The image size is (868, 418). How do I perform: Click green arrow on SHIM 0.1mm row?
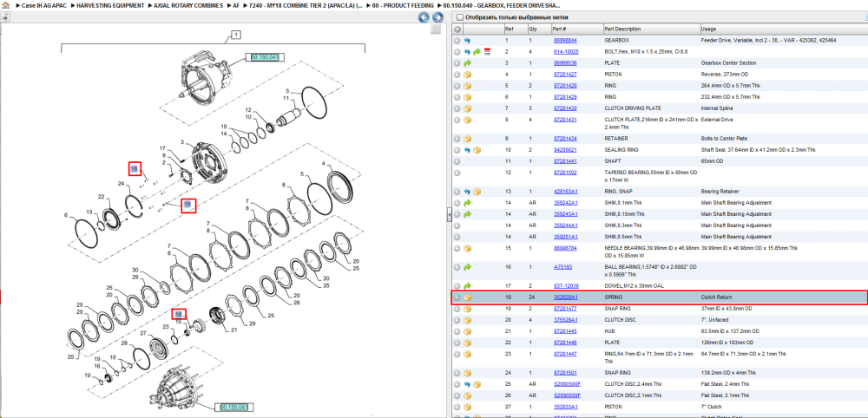pos(467,203)
